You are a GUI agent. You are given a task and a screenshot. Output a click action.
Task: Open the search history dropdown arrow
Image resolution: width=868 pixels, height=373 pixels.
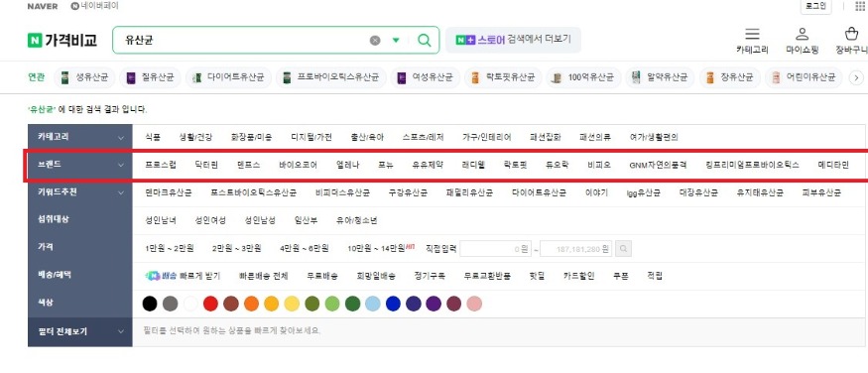[396, 41]
